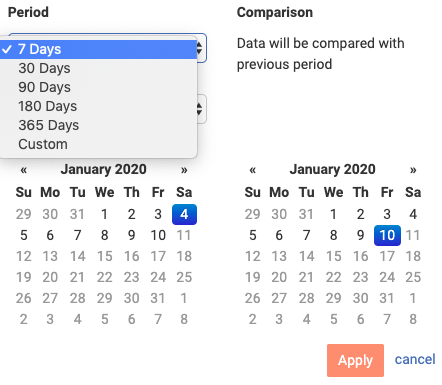The width and height of the screenshot is (442, 385).
Task: Click the cancel link
Action: [x=415, y=359]
